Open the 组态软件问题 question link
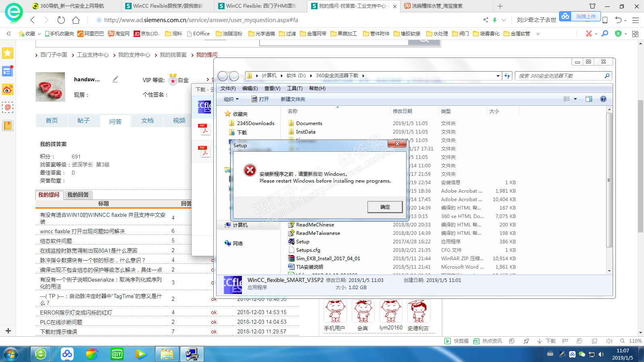This screenshot has height=362, width=644. [x=56, y=241]
